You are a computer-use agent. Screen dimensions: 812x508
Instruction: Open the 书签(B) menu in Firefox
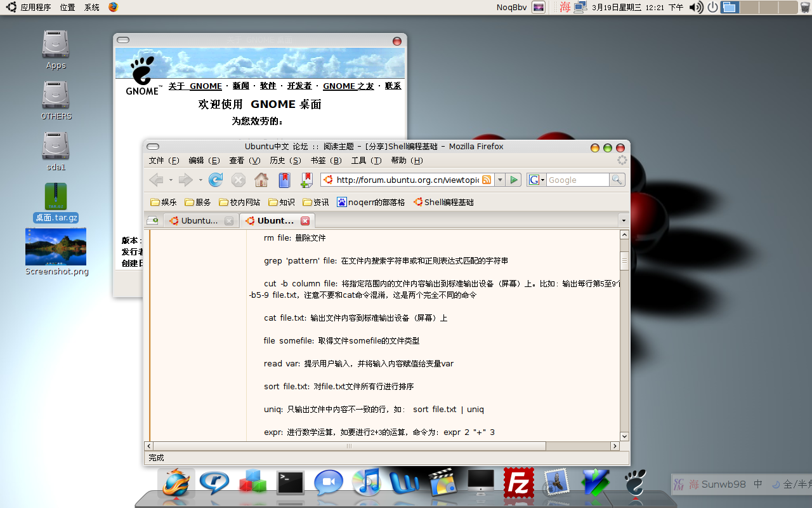[x=326, y=161]
